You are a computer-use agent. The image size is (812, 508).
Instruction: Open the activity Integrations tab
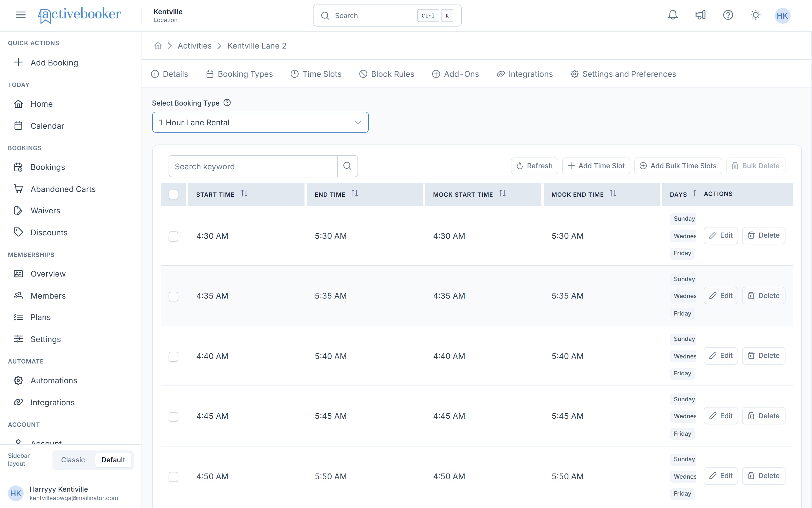[524, 74]
